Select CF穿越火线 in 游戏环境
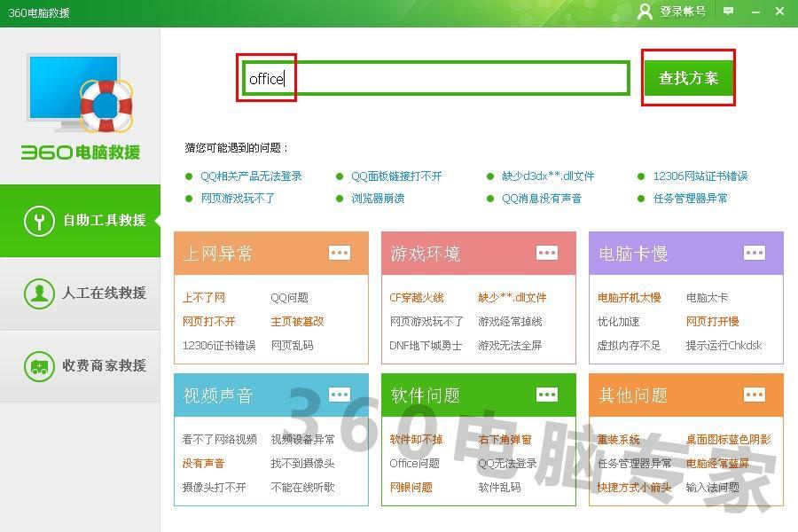The height and width of the screenshot is (532, 798). coord(417,297)
